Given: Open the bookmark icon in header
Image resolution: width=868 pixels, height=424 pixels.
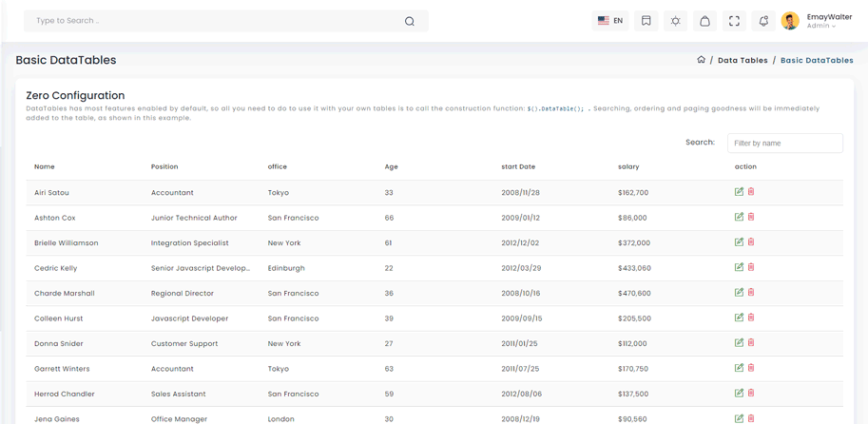Looking at the screenshot, I should [x=646, y=21].
